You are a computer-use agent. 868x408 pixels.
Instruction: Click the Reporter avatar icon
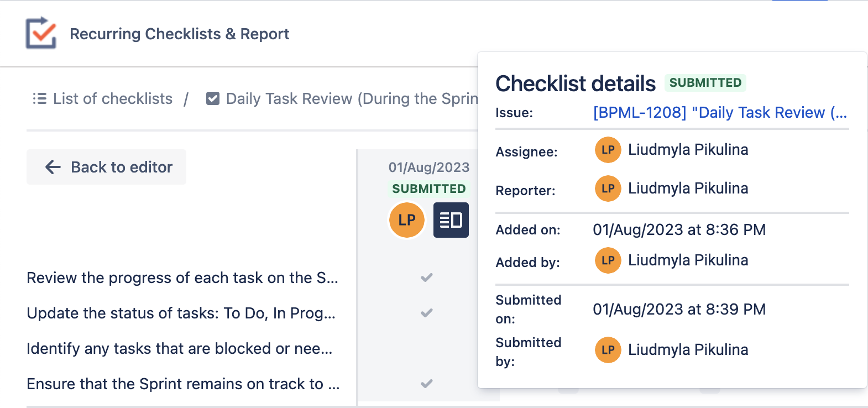(608, 189)
